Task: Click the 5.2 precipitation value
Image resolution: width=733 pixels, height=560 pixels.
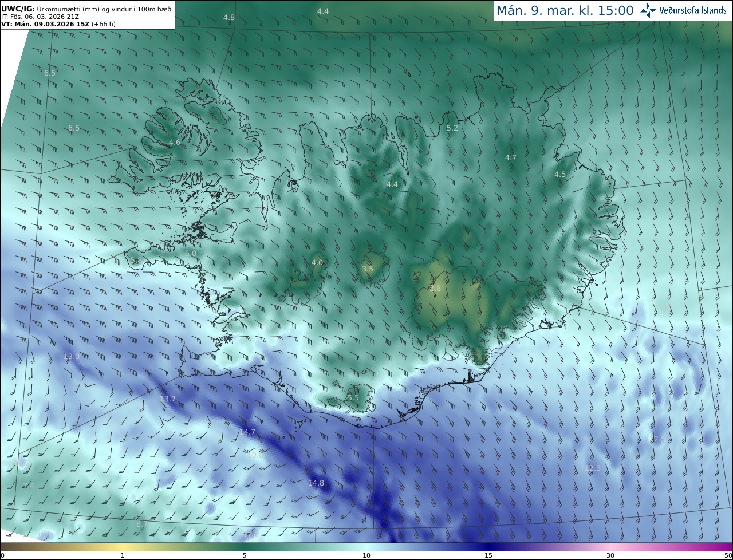Action: click(452, 128)
